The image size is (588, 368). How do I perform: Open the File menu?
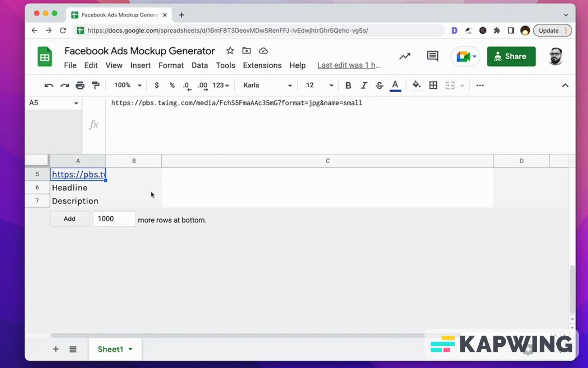pos(70,65)
